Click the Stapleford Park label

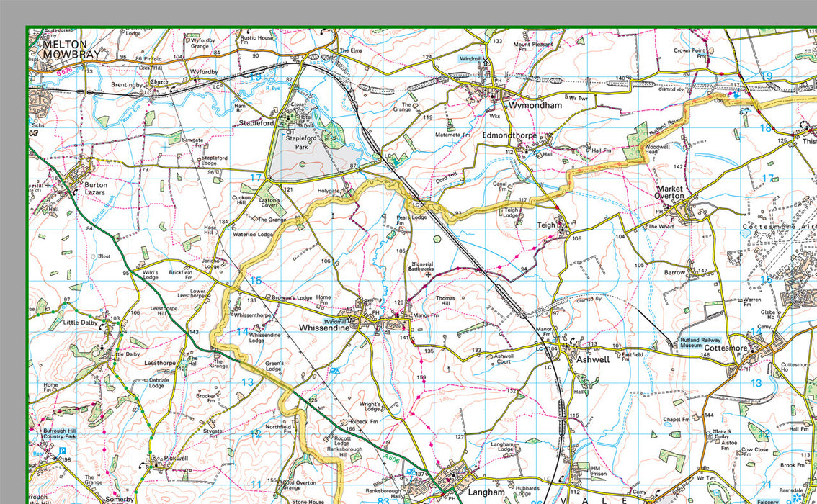pos(301,142)
